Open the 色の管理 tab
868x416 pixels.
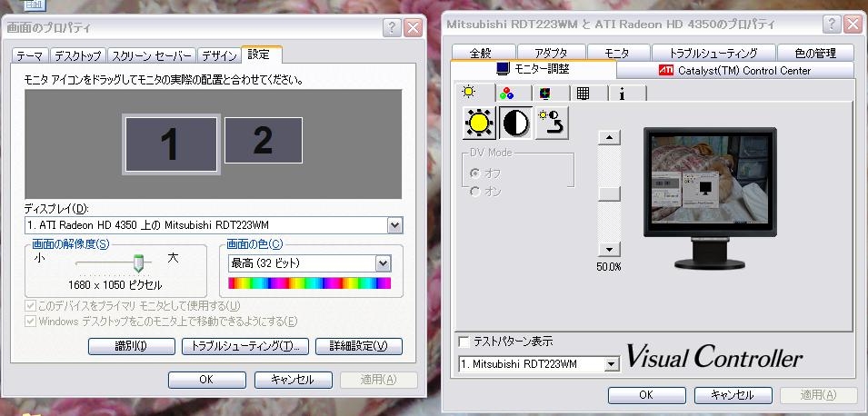[x=815, y=54]
